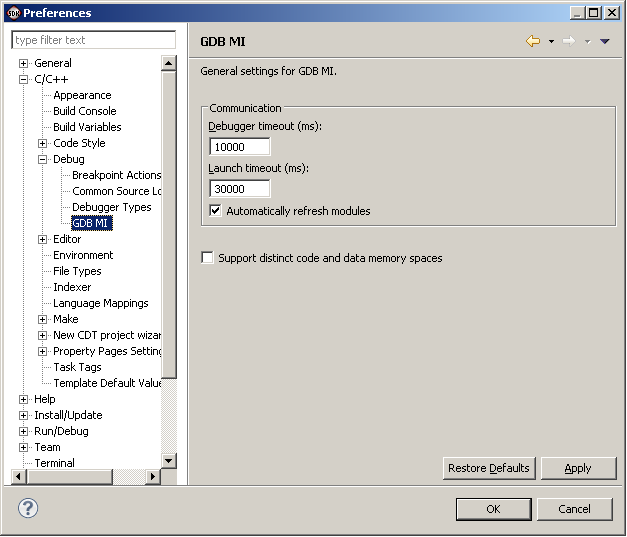Open the preferences view menu triangle

[x=604, y=42]
